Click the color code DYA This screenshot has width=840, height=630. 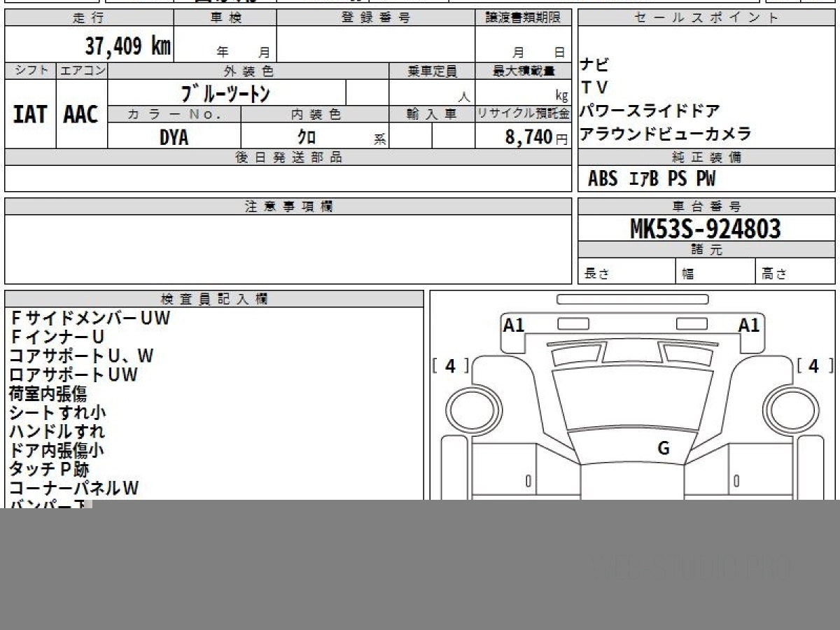click(x=174, y=138)
